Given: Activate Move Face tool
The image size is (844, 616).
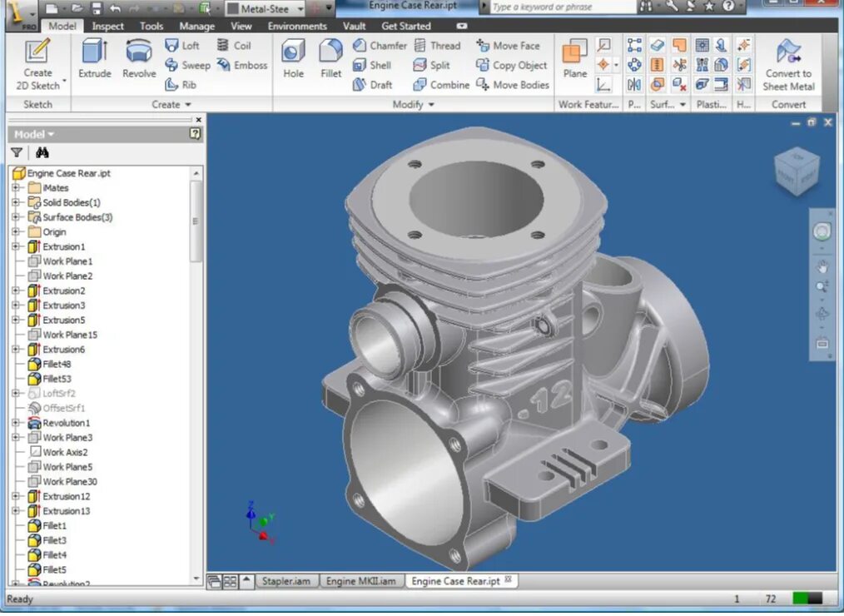Looking at the screenshot, I should (508, 46).
